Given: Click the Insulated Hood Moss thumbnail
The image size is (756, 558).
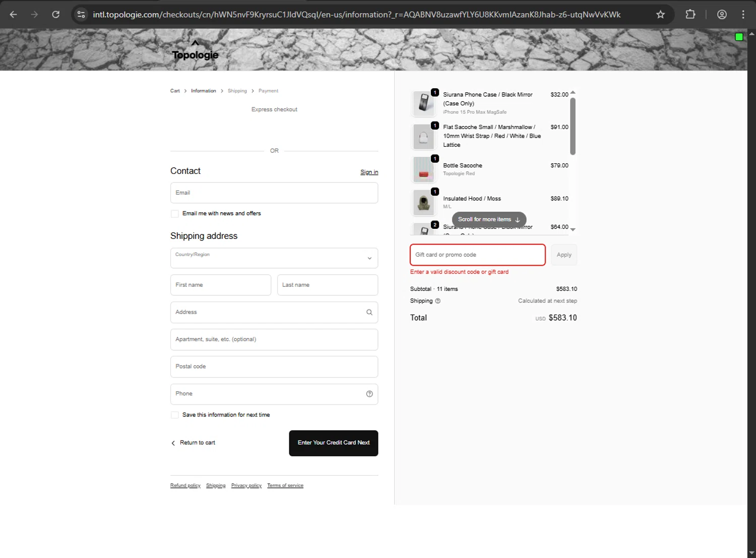Looking at the screenshot, I should point(424,203).
